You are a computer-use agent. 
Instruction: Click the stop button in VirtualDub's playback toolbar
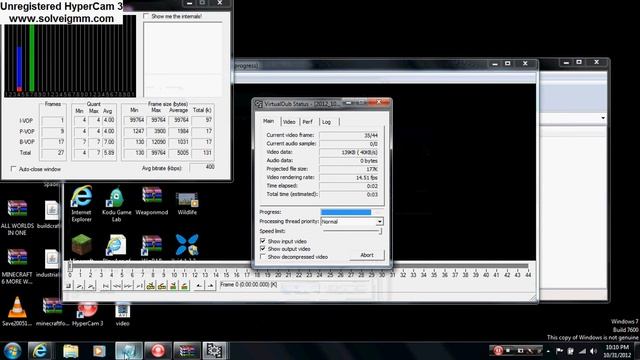tap(69, 286)
